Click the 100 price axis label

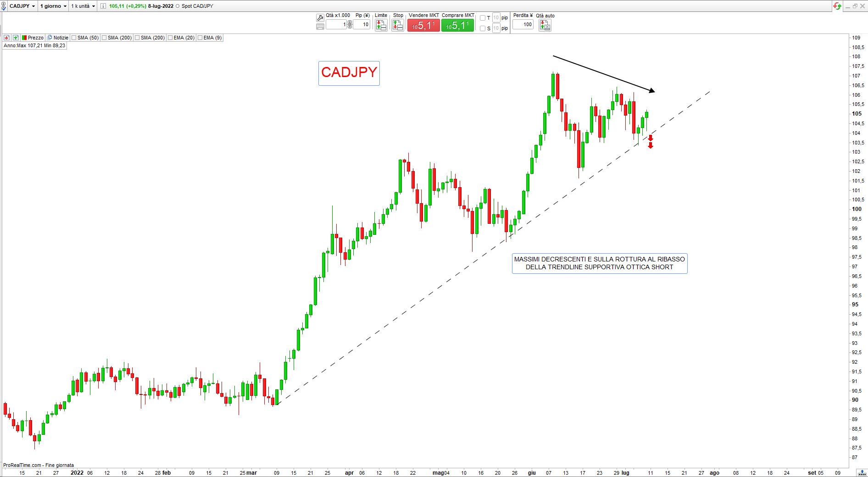857,209
